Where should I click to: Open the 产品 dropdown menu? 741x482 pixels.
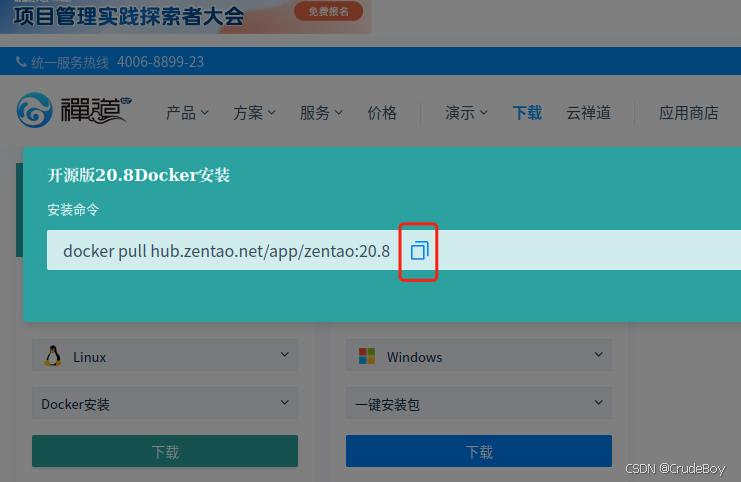click(187, 113)
